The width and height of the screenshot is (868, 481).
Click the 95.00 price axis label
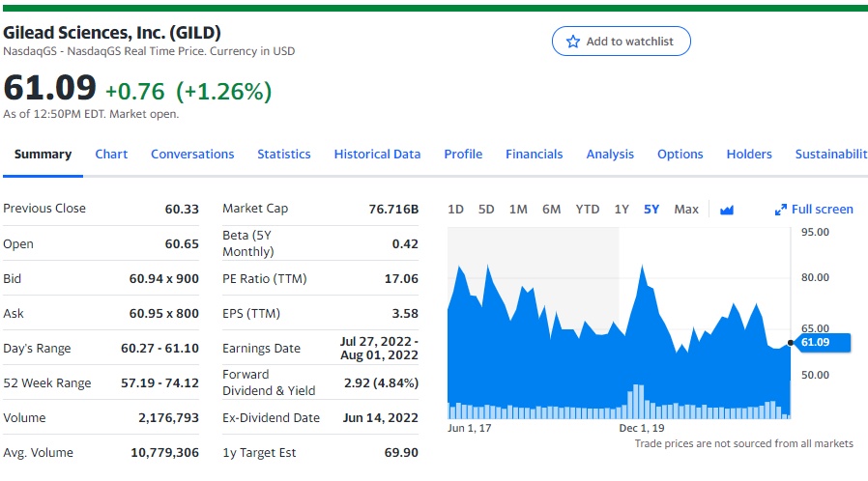[x=816, y=232]
